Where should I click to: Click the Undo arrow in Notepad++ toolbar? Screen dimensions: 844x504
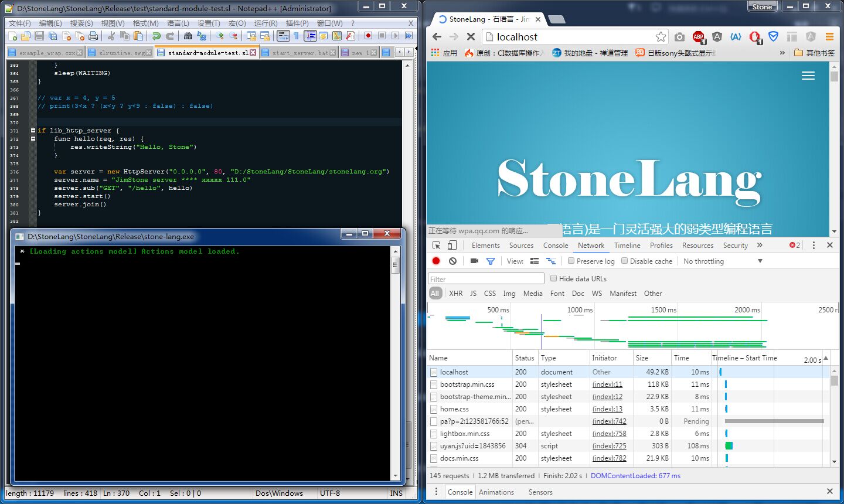(x=156, y=36)
